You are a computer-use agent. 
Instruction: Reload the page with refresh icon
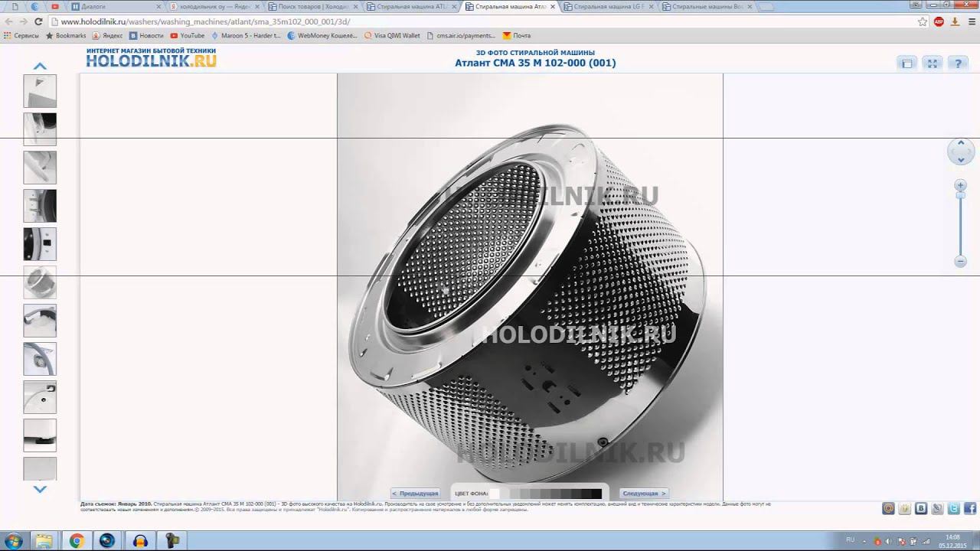38,21
